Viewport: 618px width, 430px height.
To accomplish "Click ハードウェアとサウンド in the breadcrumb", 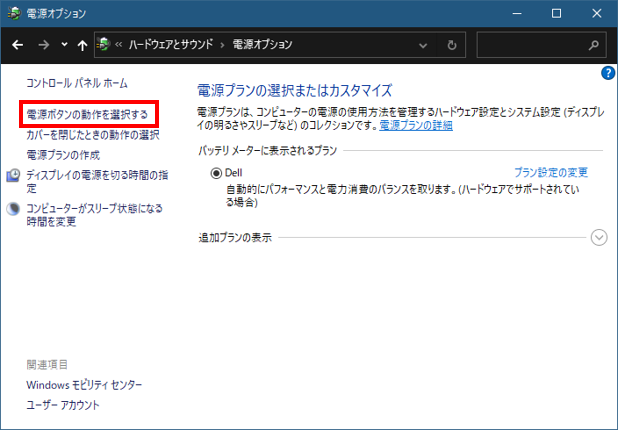I will [x=171, y=44].
